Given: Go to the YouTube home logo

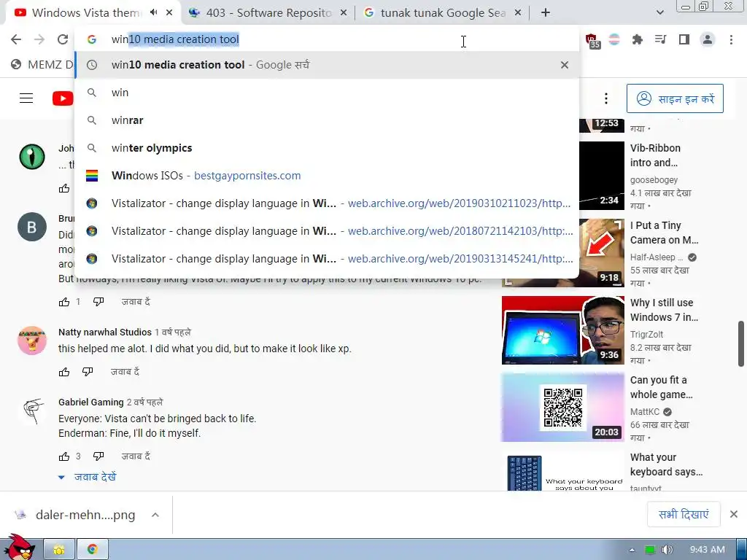Looking at the screenshot, I should pos(63,98).
